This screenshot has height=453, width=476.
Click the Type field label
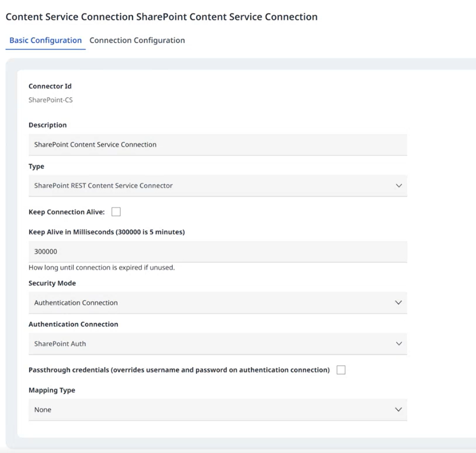pos(36,166)
